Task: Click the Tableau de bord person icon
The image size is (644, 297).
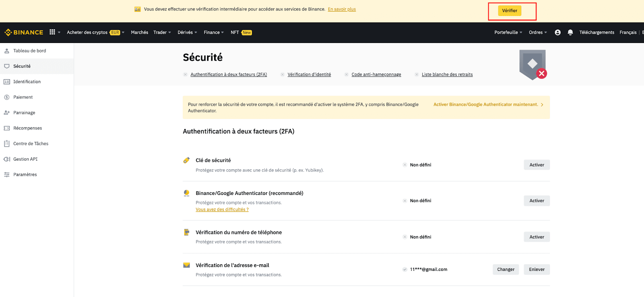Action: click(7, 51)
